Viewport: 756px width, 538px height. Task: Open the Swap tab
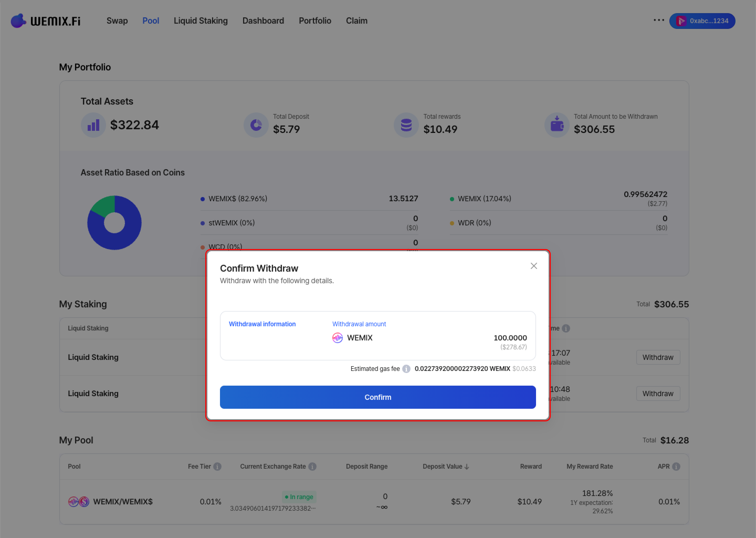click(117, 21)
